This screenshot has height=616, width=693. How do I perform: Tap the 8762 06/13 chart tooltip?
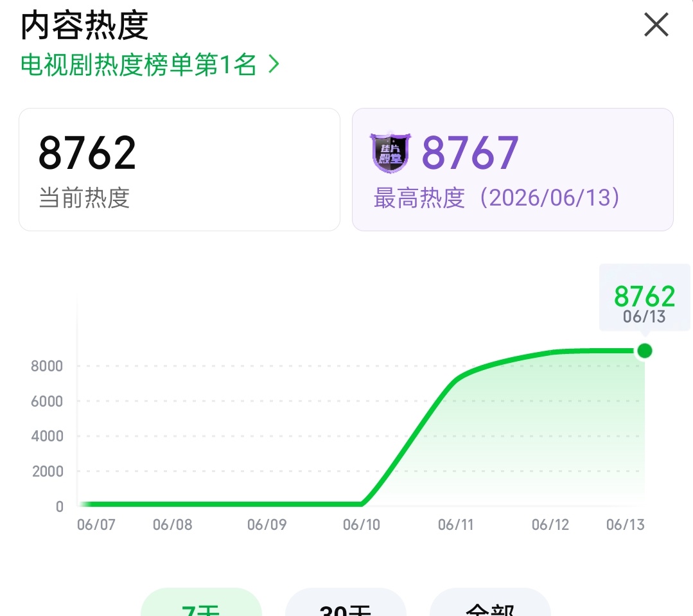(644, 298)
